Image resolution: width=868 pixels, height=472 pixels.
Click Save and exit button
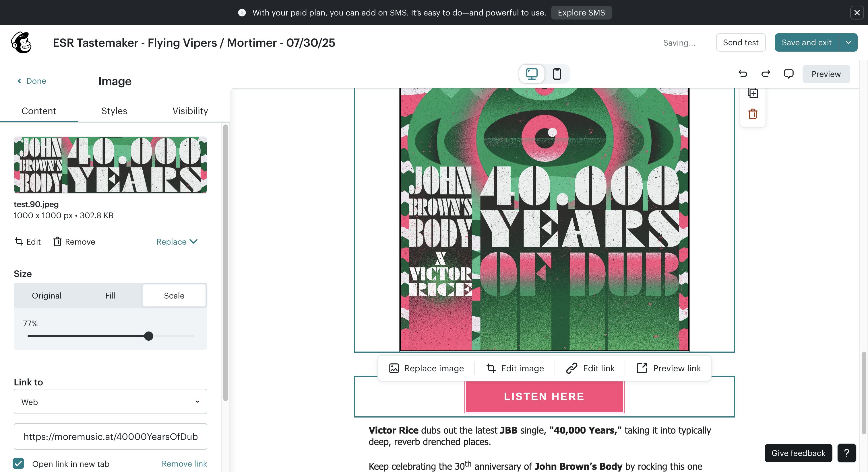(806, 42)
